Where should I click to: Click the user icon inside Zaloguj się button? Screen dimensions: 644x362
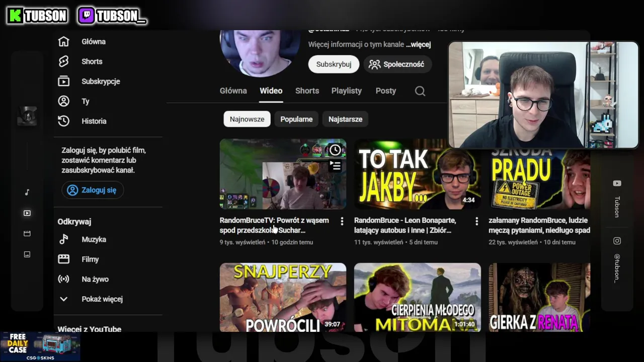pyautogui.click(x=73, y=190)
